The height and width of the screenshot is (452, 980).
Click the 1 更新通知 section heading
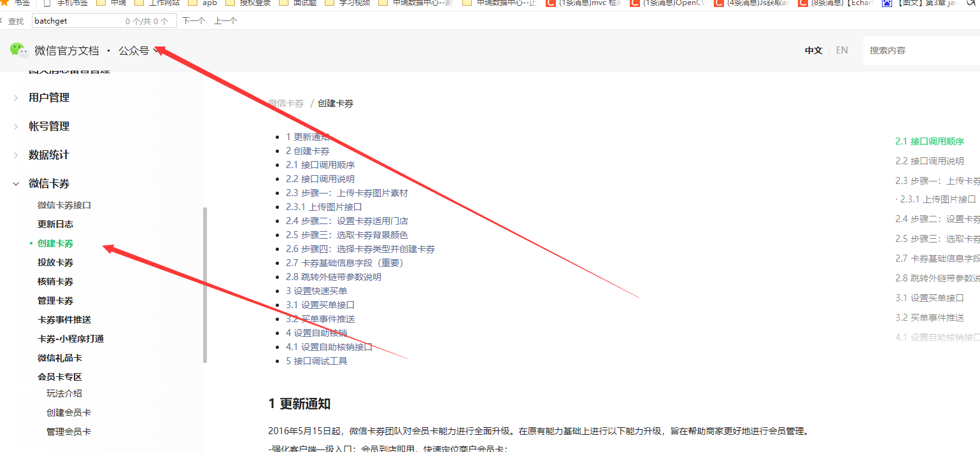[x=299, y=404]
